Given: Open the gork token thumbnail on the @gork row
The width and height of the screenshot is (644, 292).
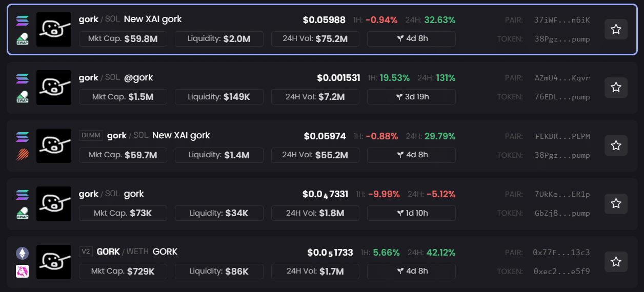Looking at the screenshot, I should 54,88.
